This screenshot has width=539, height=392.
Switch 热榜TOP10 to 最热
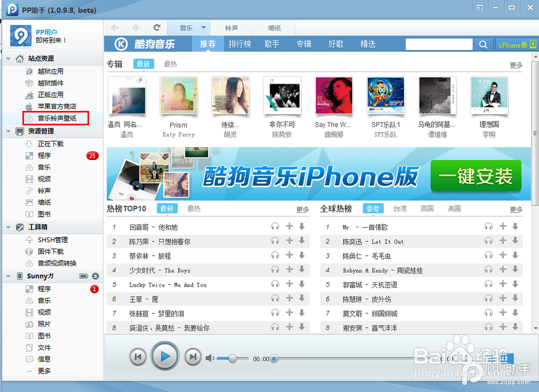tap(194, 208)
